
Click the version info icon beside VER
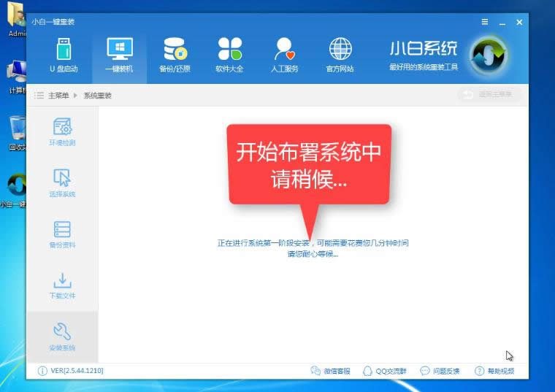coord(42,371)
